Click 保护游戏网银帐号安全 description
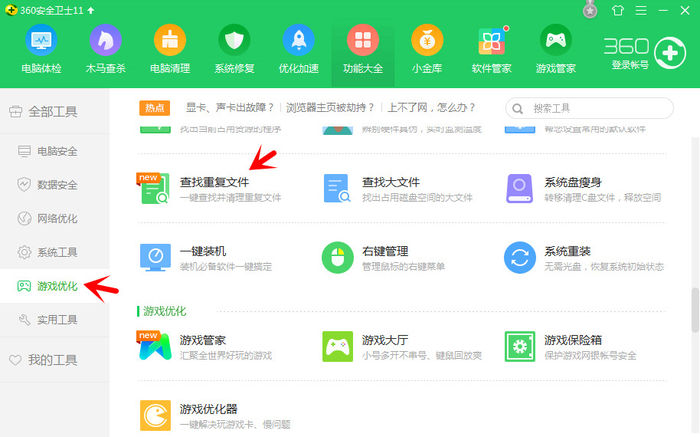The width and height of the screenshot is (700, 437). point(591,356)
